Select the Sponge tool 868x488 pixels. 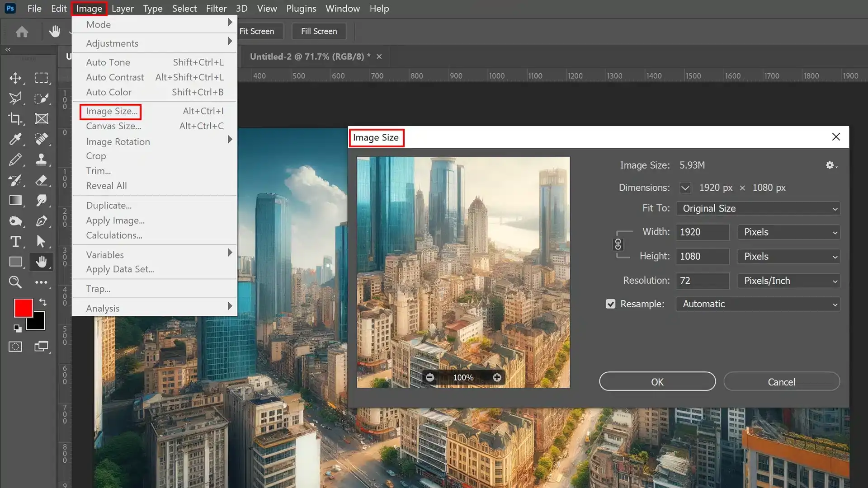tap(15, 221)
